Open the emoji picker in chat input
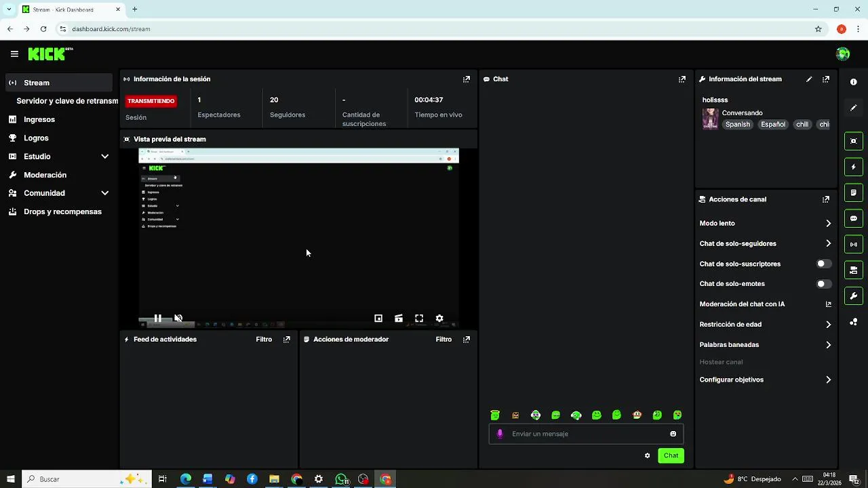 [673, 434]
